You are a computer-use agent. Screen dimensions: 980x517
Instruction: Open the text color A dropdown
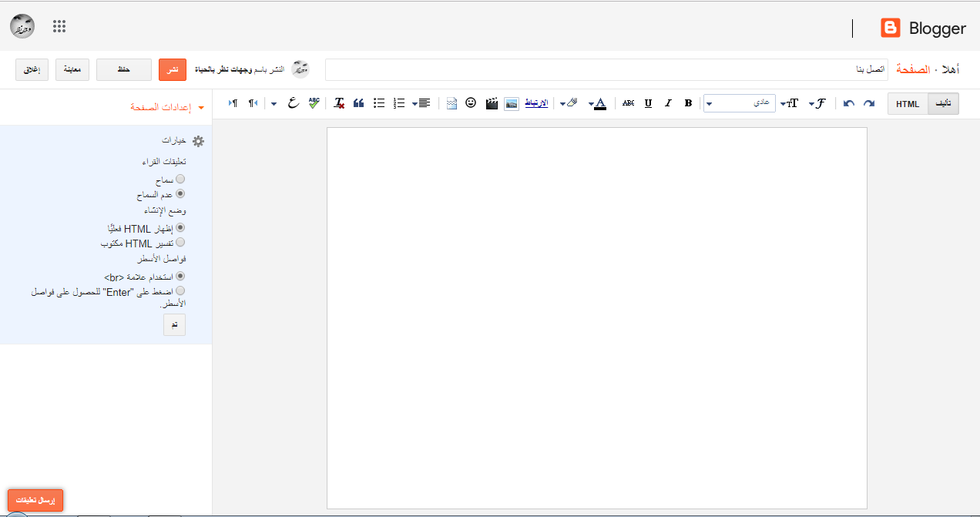597,103
